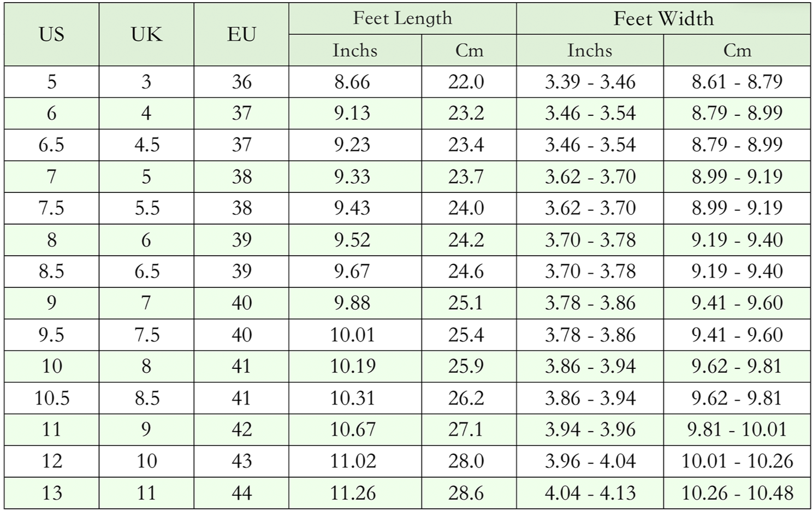
Task: Click the 8.61 - 8.79 cm width cell
Action: [737, 82]
